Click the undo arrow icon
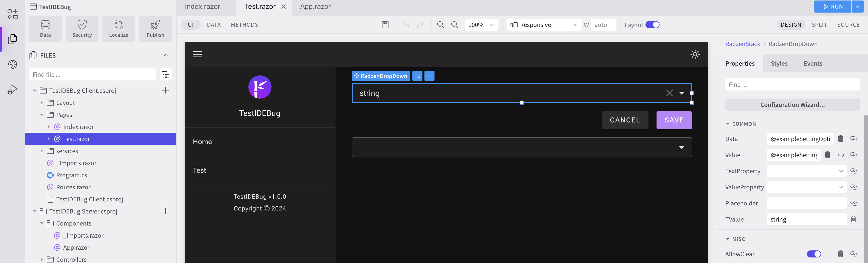The image size is (868, 263). [x=406, y=25]
